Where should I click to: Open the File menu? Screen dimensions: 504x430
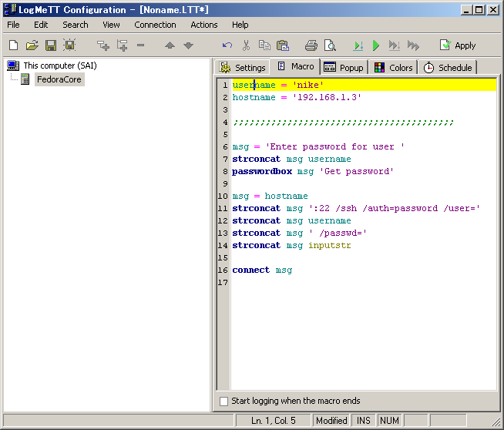[13, 25]
